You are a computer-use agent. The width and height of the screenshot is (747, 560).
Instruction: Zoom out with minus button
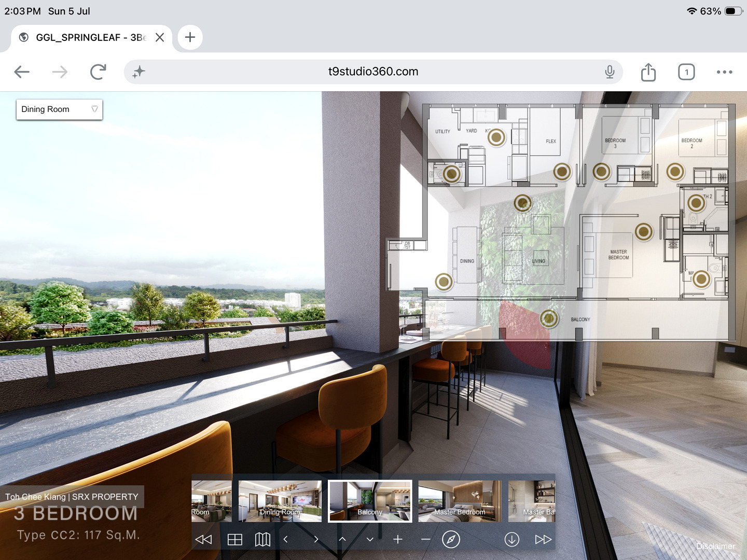[426, 539]
